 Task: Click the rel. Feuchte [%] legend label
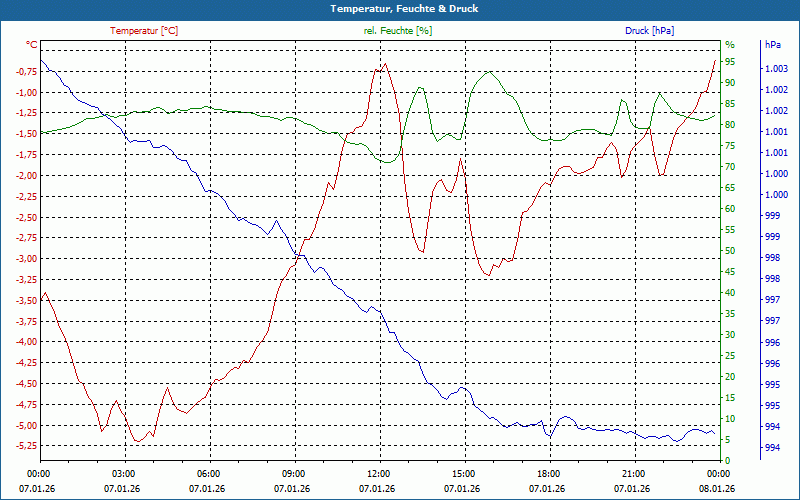click(x=397, y=31)
